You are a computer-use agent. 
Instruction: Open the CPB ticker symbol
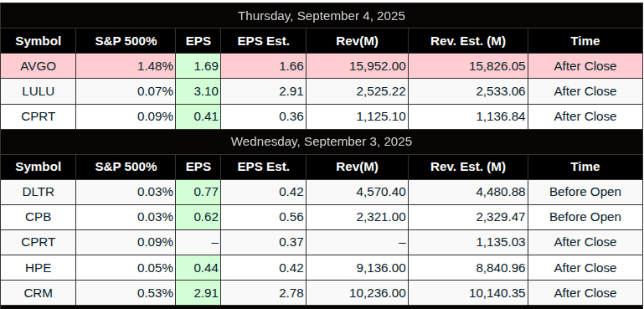point(39,217)
